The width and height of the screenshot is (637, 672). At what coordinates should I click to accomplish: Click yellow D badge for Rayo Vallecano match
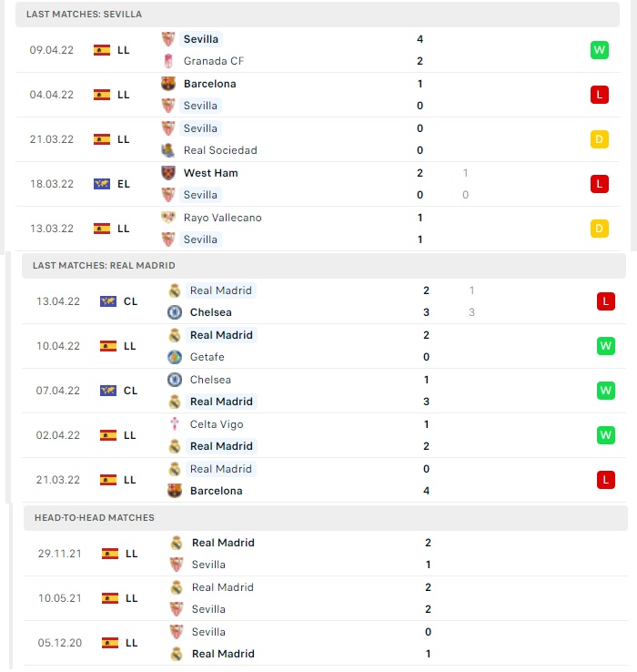[600, 229]
